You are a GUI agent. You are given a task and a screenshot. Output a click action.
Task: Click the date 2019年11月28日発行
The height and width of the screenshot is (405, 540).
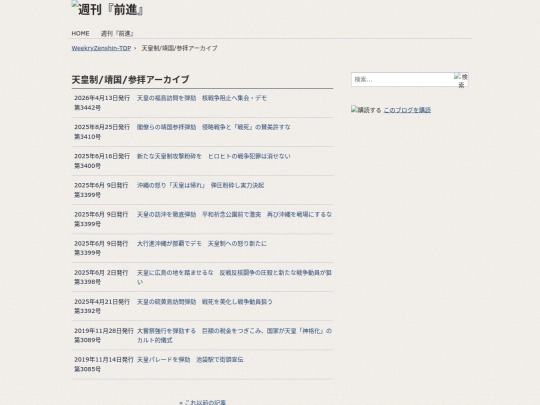[x=104, y=331]
